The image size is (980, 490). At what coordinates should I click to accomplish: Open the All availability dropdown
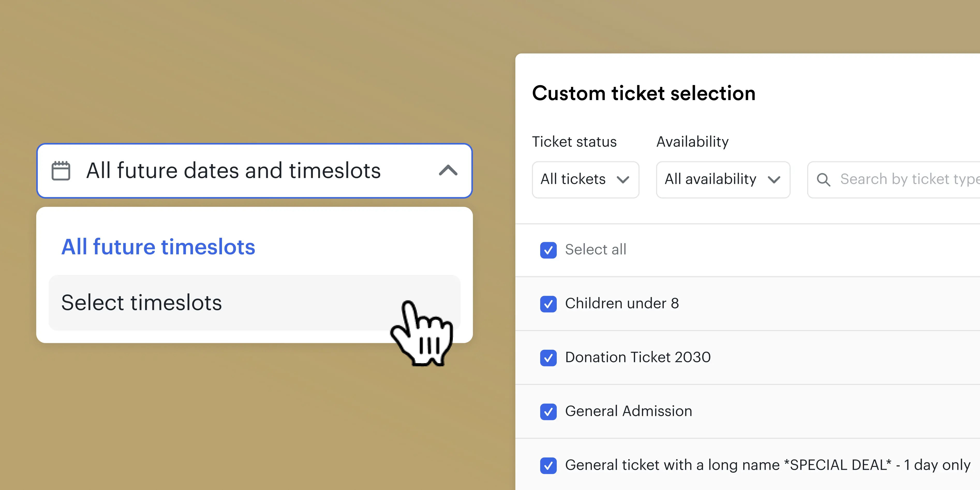[x=722, y=179]
